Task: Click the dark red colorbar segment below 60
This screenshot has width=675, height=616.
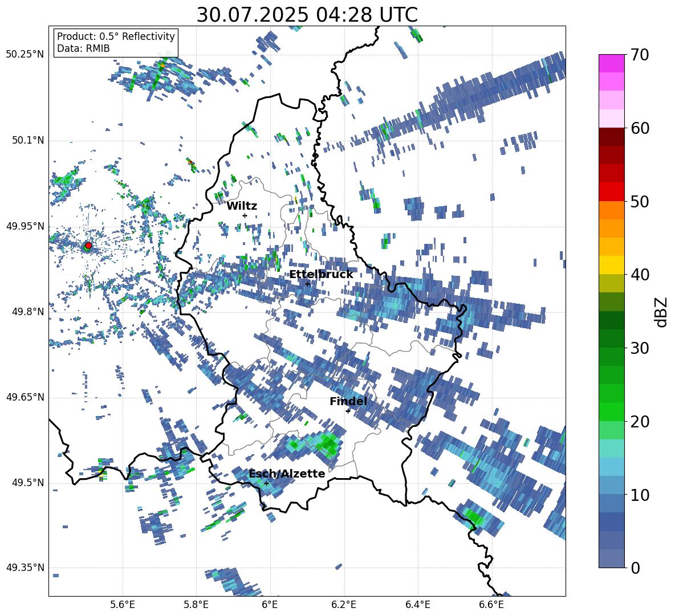Action: click(611, 137)
